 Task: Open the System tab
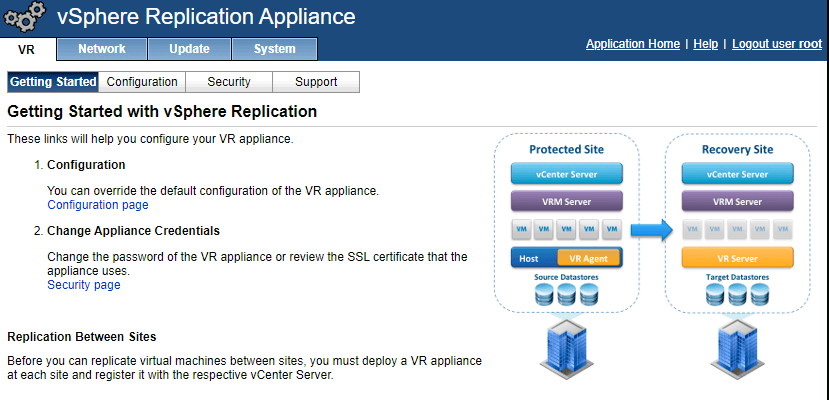pos(274,49)
